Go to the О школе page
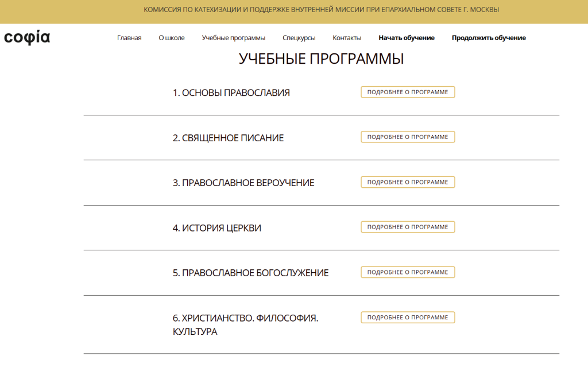This screenshot has height=367, width=588. pos(171,38)
